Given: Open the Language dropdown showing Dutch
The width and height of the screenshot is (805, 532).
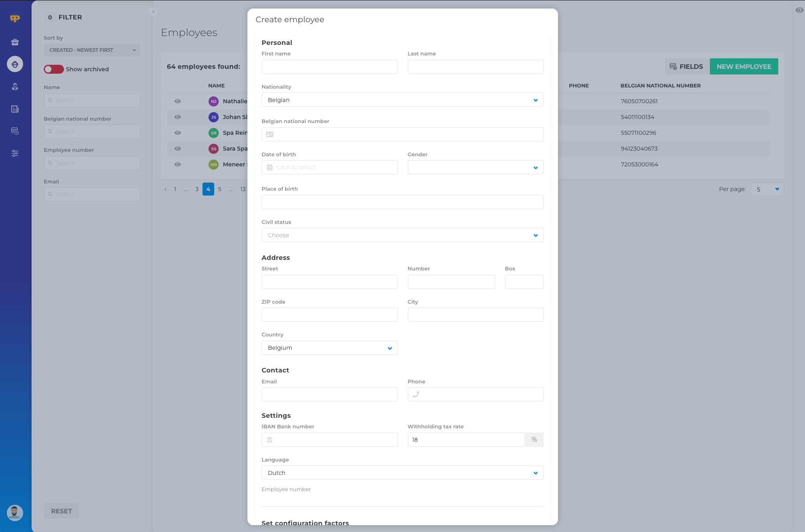Looking at the screenshot, I should point(402,473).
